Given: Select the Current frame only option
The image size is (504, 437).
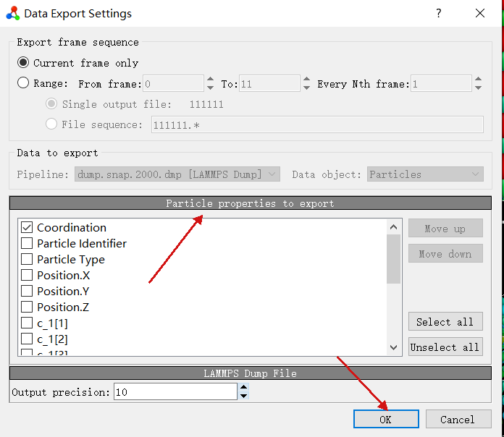Looking at the screenshot, I should click(x=24, y=63).
